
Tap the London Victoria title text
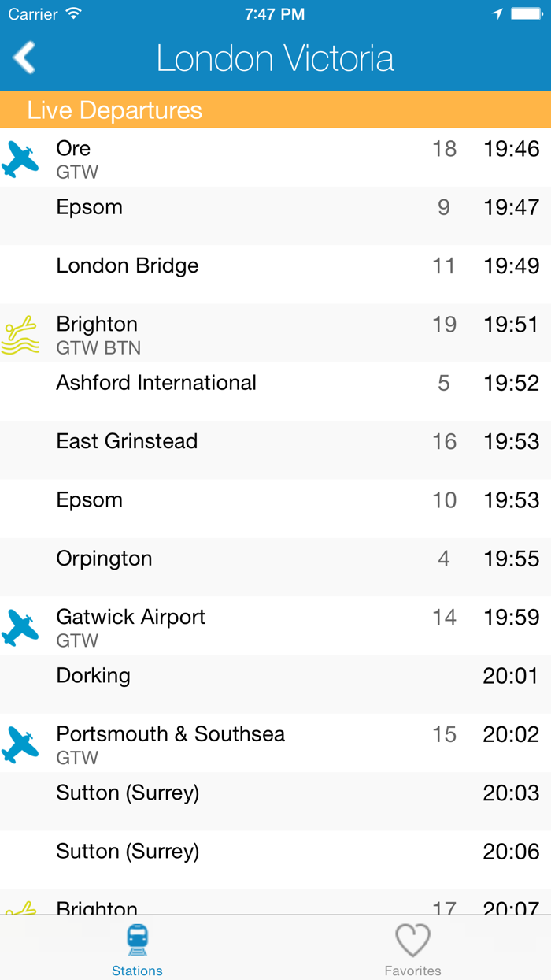(275, 58)
